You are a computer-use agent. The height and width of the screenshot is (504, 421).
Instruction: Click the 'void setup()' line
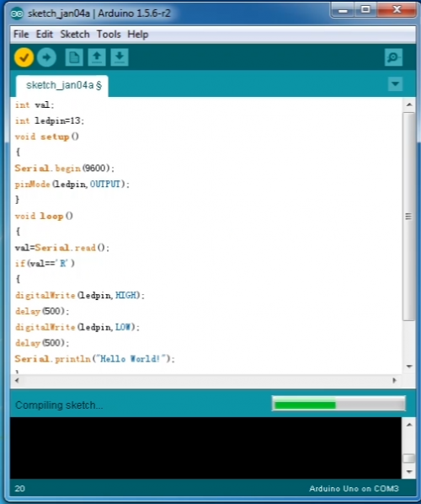click(47, 137)
